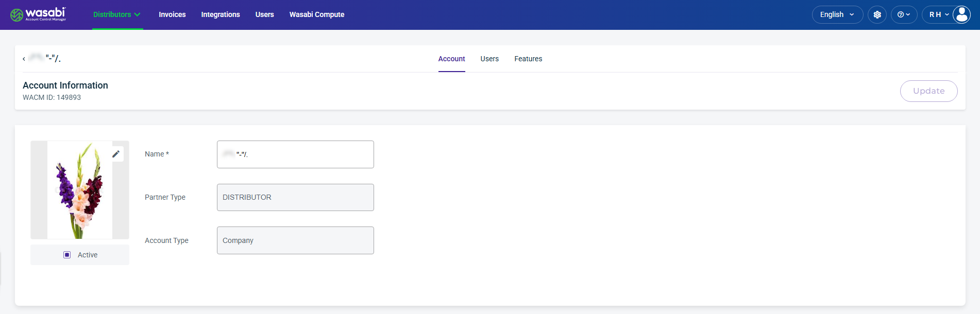Image resolution: width=980 pixels, height=314 pixels.
Task: Switch to the Features tab
Action: point(528,59)
